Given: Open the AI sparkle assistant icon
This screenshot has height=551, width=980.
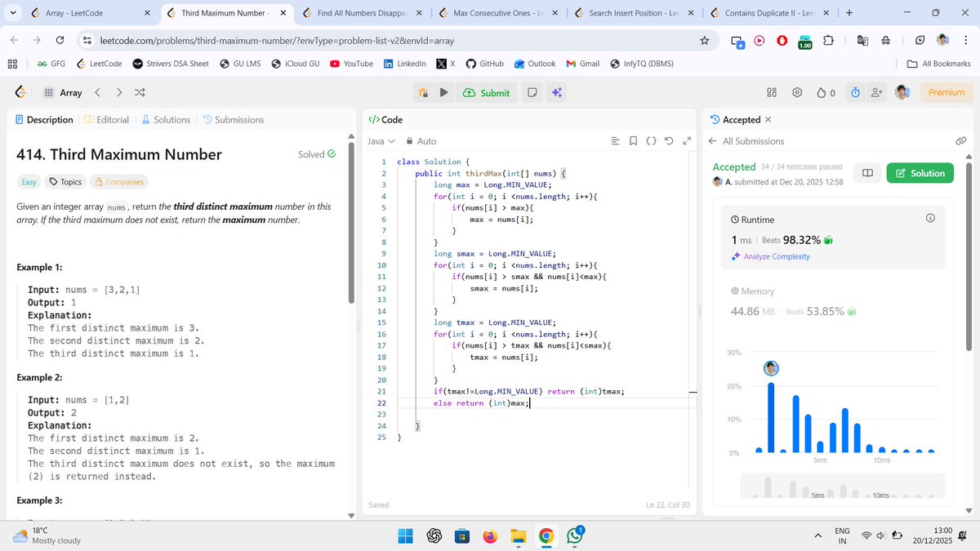Looking at the screenshot, I should (557, 92).
